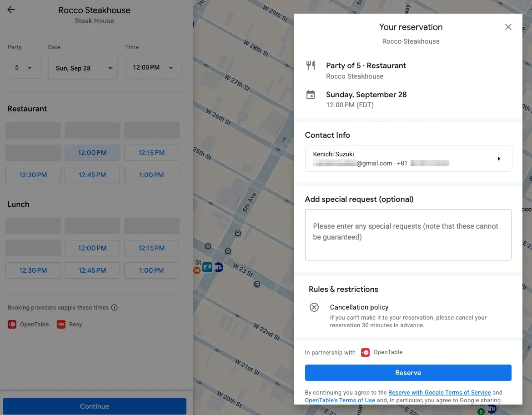Screen dimensions: 532x415
Task: Open the Date dropdown showing Sun, Sep 28
Action: pos(83,68)
